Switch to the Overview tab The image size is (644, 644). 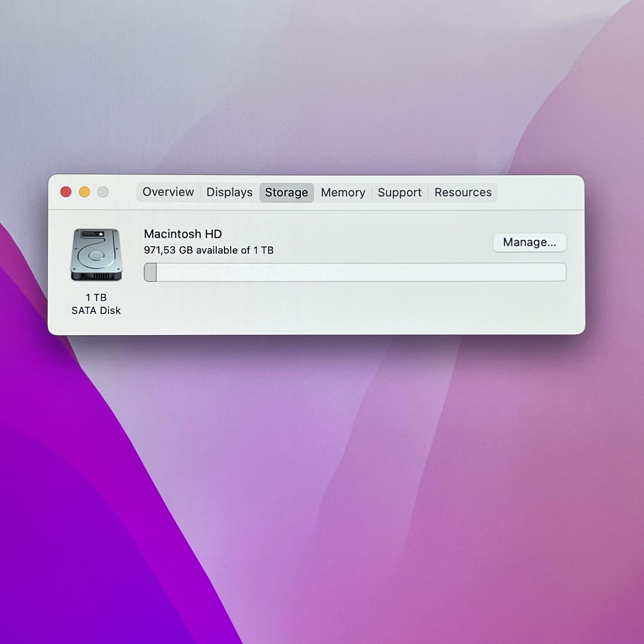tap(168, 192)
